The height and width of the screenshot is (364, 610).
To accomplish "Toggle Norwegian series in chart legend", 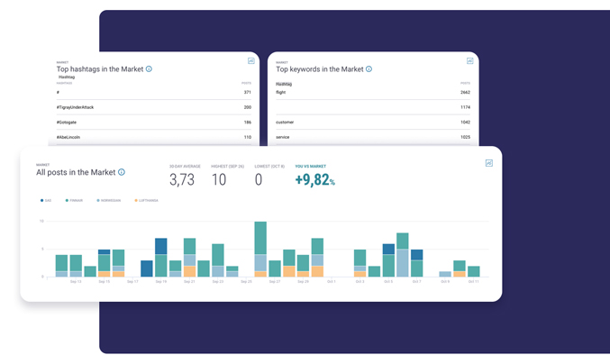I will pos(109,201).
